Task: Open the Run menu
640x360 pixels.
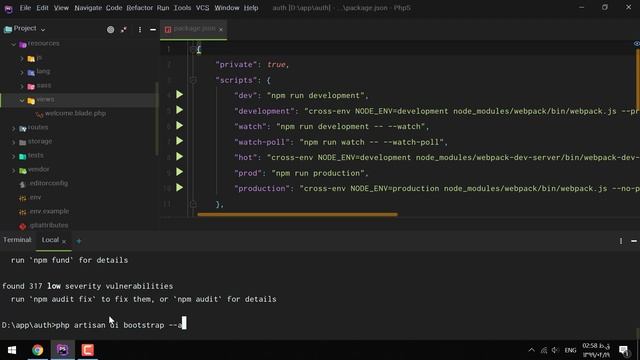Action: click(x=163, y=8)
